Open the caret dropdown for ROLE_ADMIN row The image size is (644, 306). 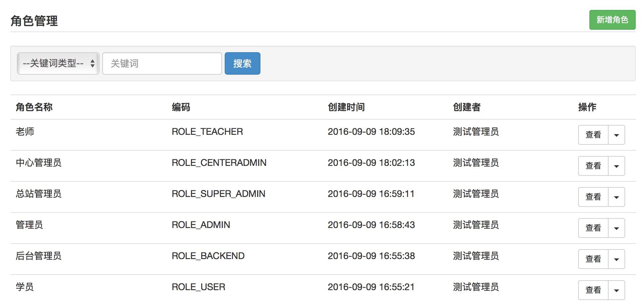pos(616,228)
